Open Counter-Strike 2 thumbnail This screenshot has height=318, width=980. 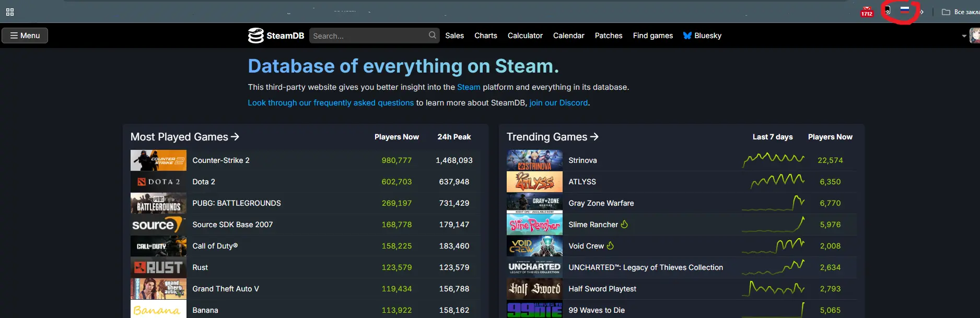coord(158,160)
